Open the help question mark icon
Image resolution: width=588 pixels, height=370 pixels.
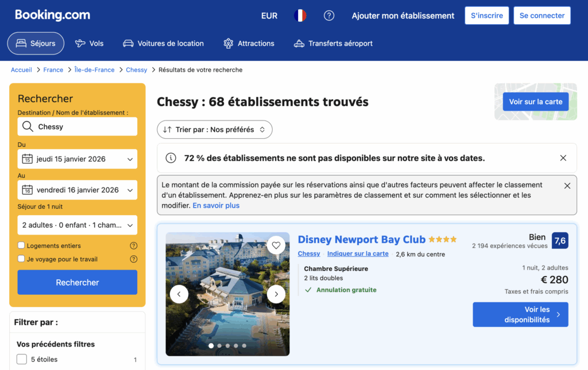[329, 15]
